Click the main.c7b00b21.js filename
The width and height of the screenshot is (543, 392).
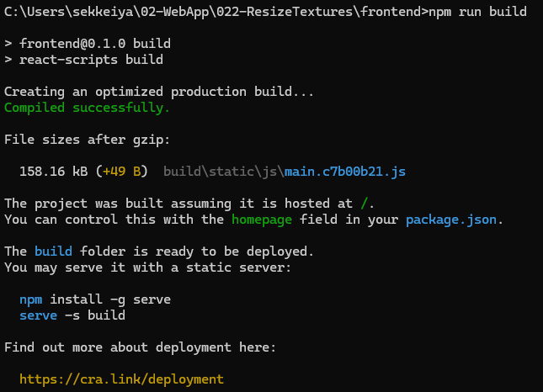tap(345, 172)
